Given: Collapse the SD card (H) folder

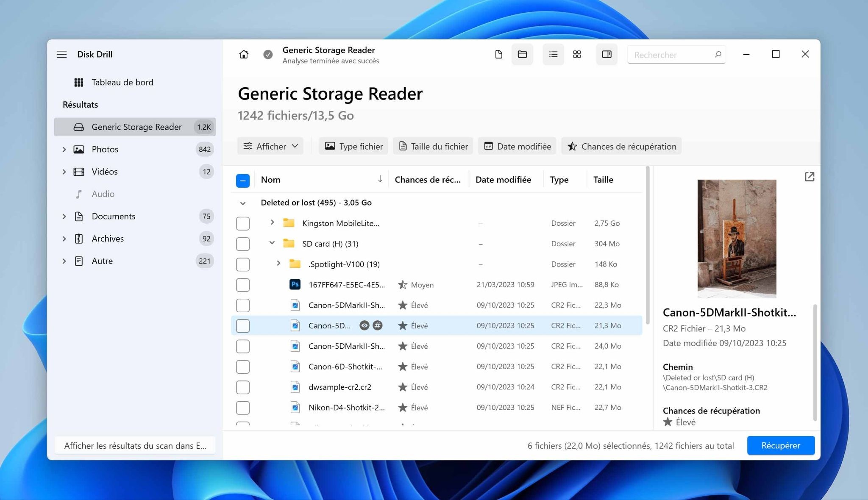Looking at the screenshot, I should (272, 243).
